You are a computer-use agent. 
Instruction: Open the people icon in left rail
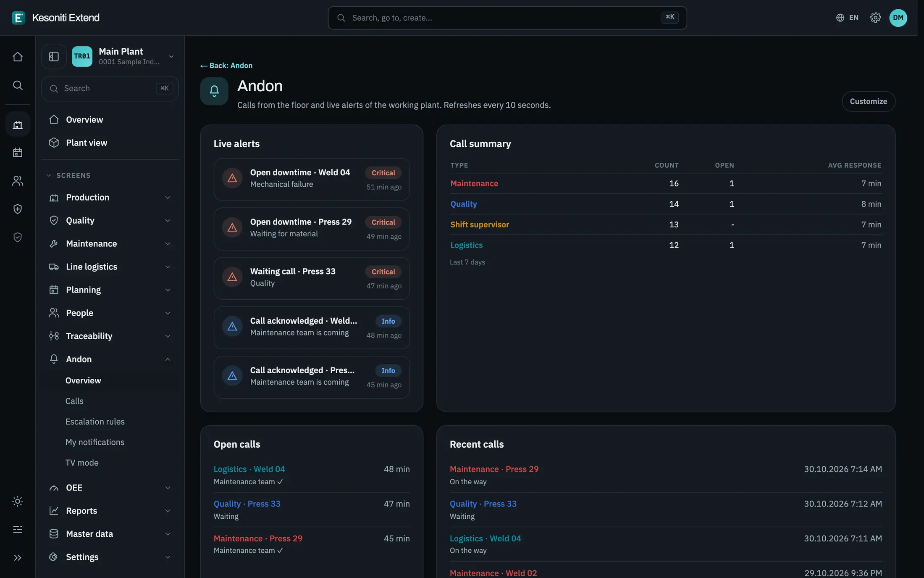click(17, 181)
